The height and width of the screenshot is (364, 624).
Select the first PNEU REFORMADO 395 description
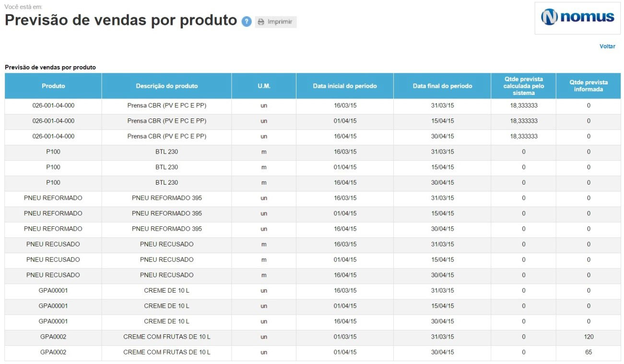[167, 198]
